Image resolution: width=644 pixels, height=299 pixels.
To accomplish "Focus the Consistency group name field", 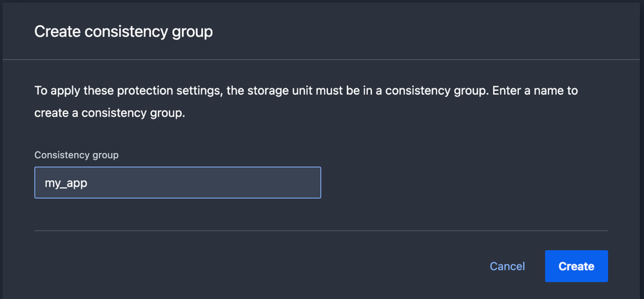I will (177, 183).
